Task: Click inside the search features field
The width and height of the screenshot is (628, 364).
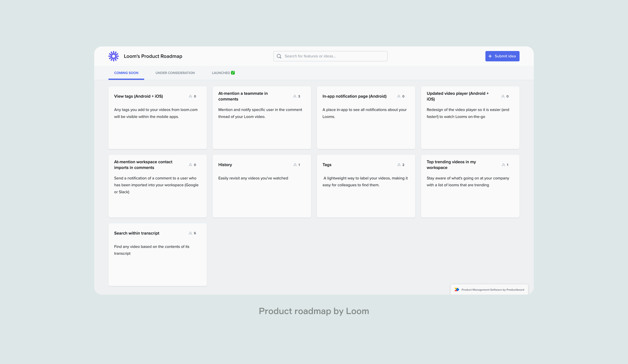Action: [330, 56]
